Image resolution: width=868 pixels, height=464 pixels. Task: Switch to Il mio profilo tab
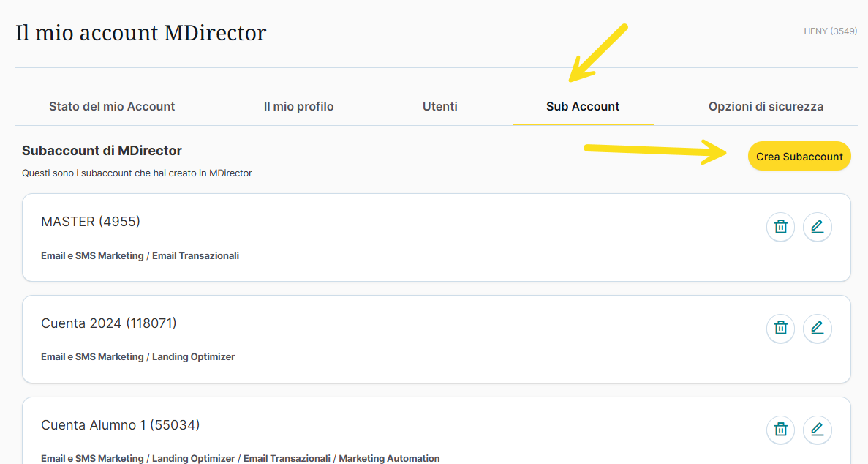(298, 107)
